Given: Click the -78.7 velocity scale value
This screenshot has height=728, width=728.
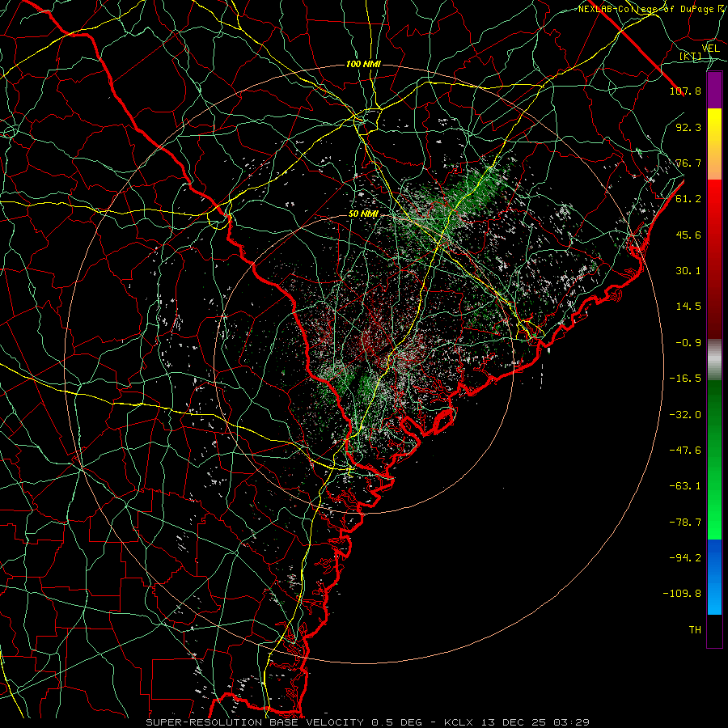Looking at the screenshot, I should (685, 523).
